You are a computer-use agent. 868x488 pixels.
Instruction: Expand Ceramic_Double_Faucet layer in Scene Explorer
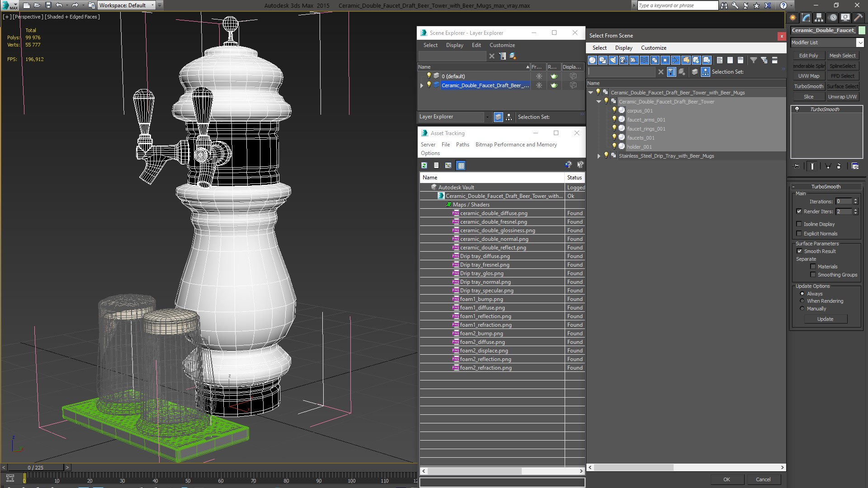(422, 85)
